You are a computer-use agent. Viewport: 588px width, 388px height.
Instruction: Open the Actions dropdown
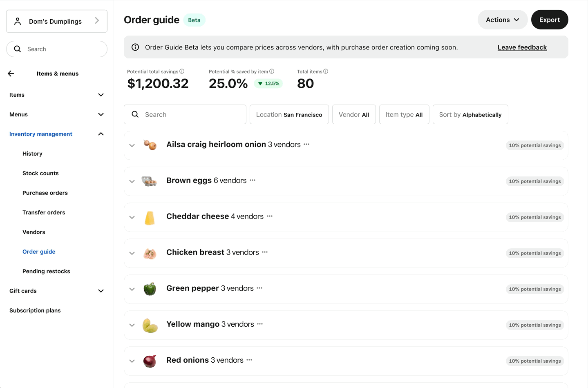click(x=502, y=20)
